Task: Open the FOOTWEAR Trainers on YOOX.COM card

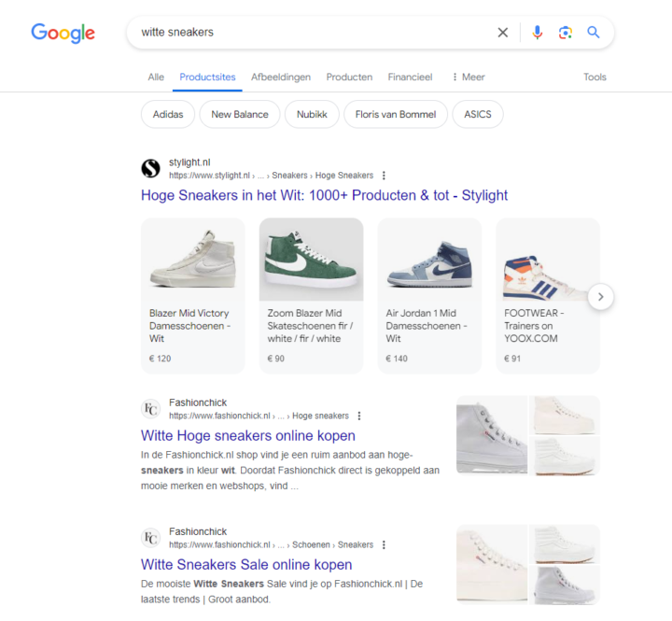Action: pos(548,296)
